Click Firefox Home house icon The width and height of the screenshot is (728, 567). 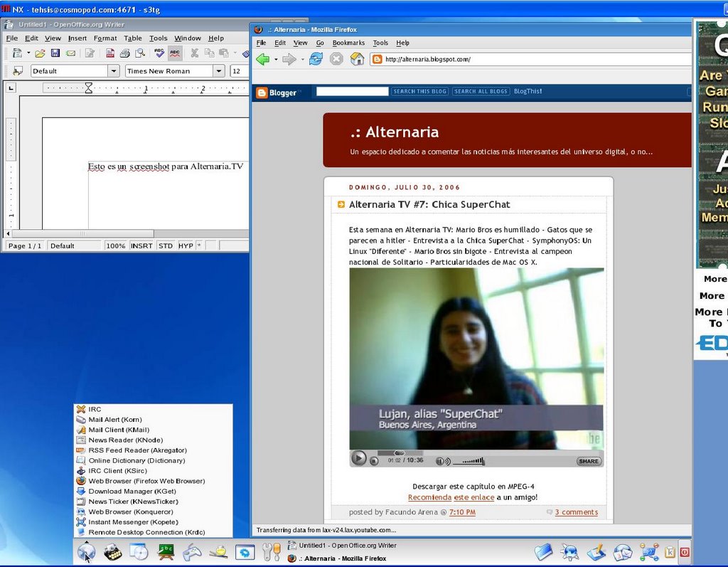(357, 59)
